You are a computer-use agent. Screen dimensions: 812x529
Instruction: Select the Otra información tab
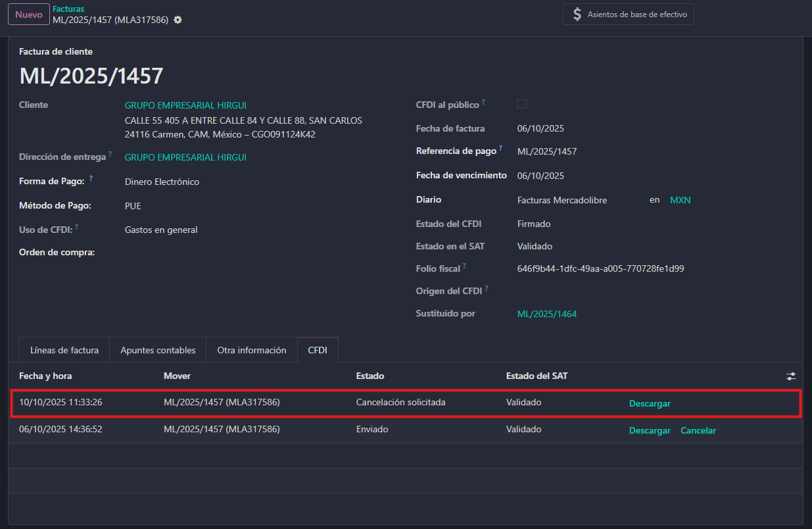point(252,350)
